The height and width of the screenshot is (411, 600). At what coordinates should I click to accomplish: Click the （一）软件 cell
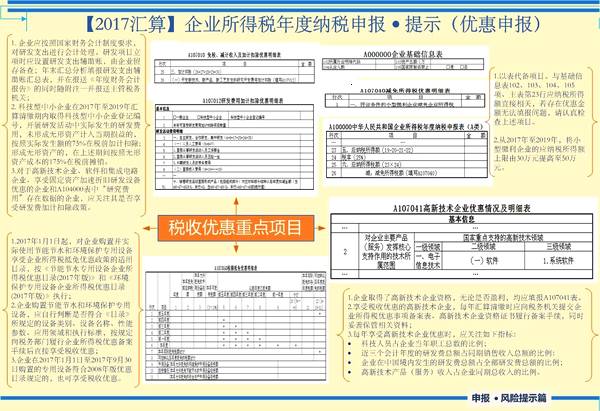tap(483, 261)
